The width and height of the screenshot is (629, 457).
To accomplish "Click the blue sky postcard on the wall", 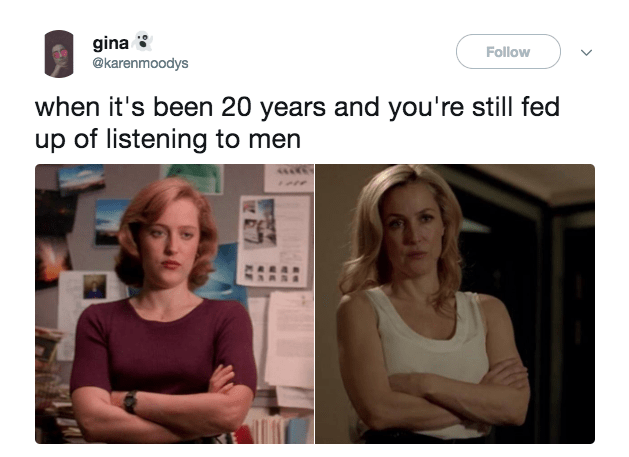I will click(x=108, y=221).
